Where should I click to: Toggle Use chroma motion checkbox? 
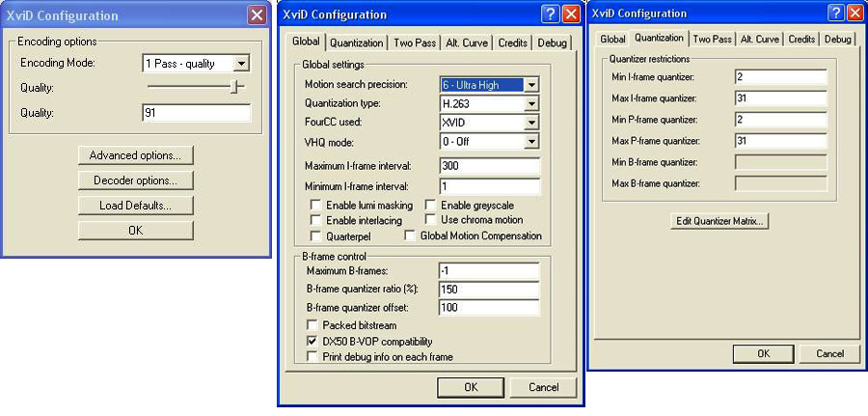click(431, 220)
